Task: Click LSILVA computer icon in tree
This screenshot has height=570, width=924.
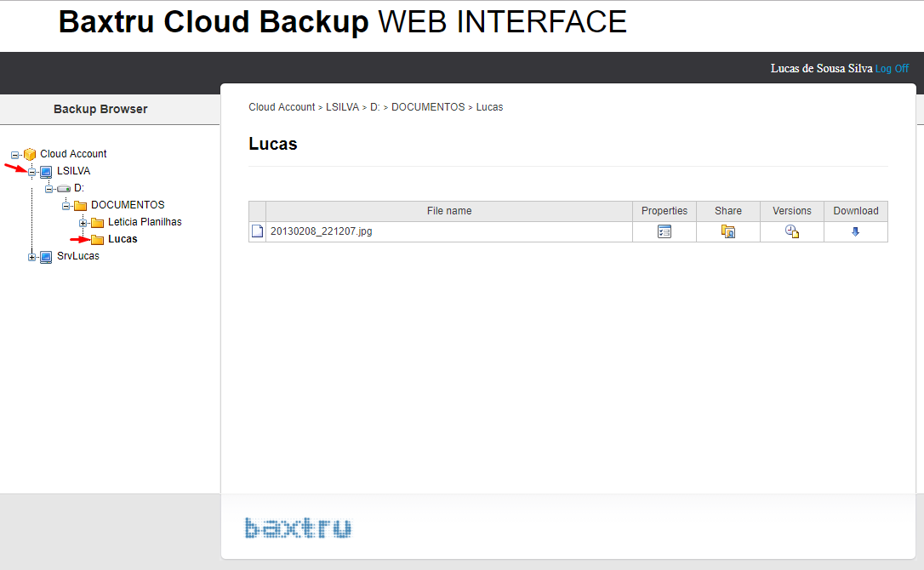Action: point(46,172)
